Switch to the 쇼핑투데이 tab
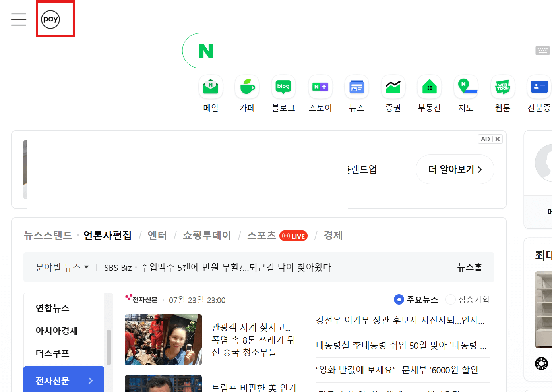Screen dimensions: 552x392 coord(207,235)
